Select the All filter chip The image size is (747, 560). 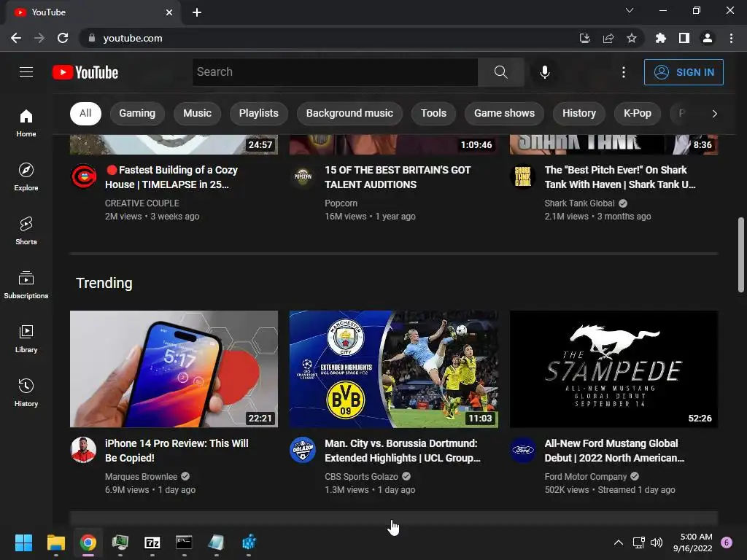pos(85,113)
